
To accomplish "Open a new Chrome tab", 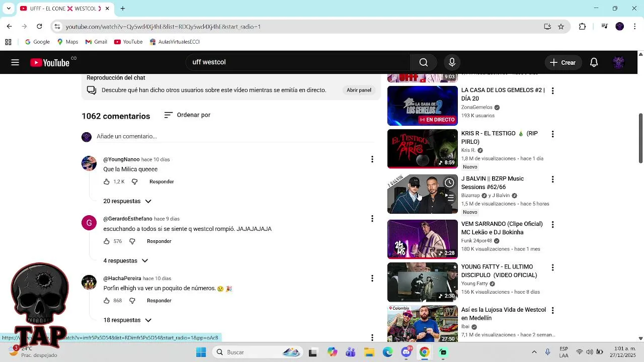I will (x=122, y=9).
